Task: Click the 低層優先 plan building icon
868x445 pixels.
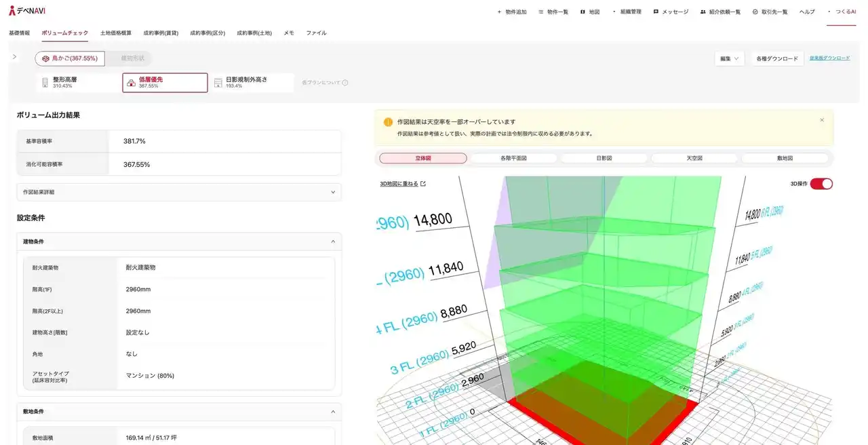Action: [x=132, y=82]
